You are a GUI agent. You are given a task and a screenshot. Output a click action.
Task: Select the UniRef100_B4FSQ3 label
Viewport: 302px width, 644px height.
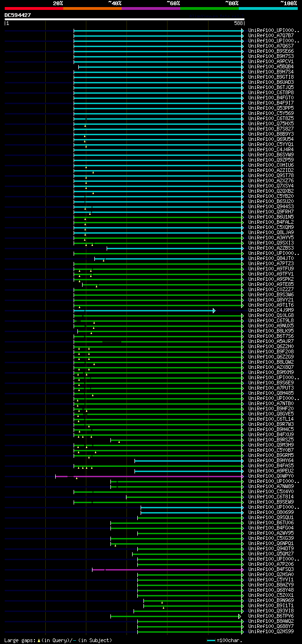tap(271, 569)
